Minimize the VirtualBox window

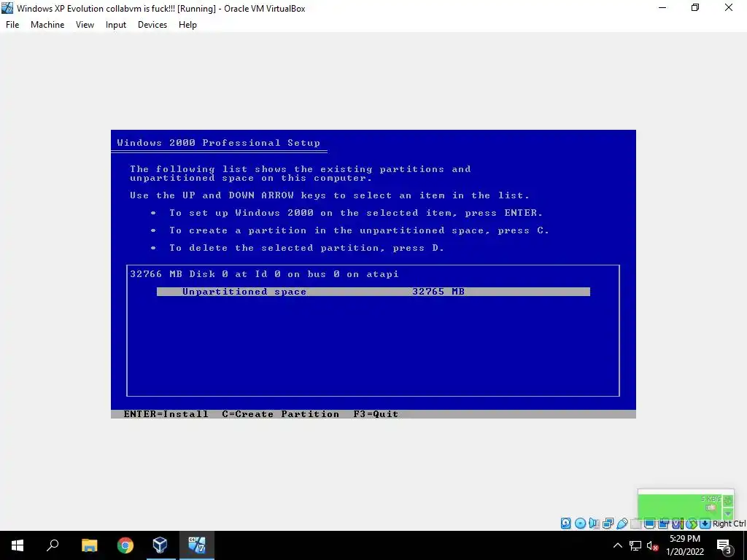pyautogui.click(x=662, y=7)
